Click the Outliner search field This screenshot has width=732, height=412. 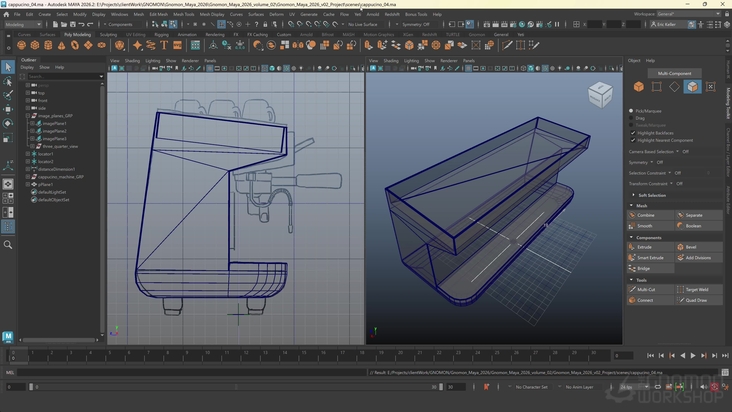pos(65,76)
